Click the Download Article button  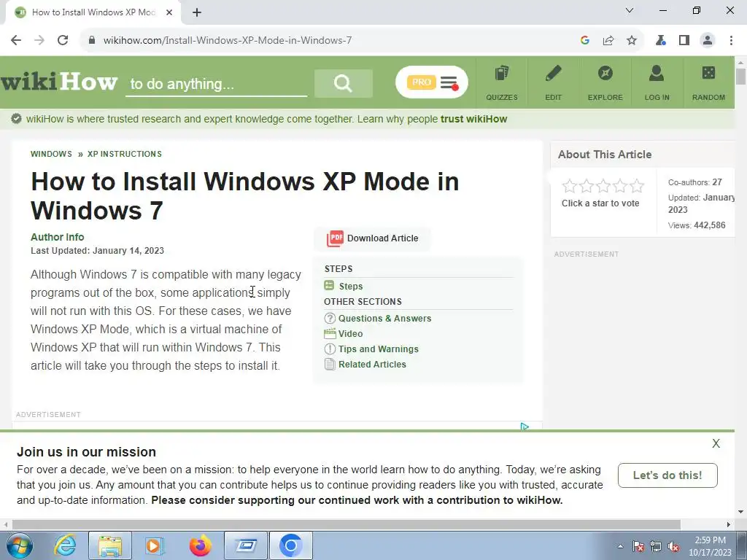(373, 238)
